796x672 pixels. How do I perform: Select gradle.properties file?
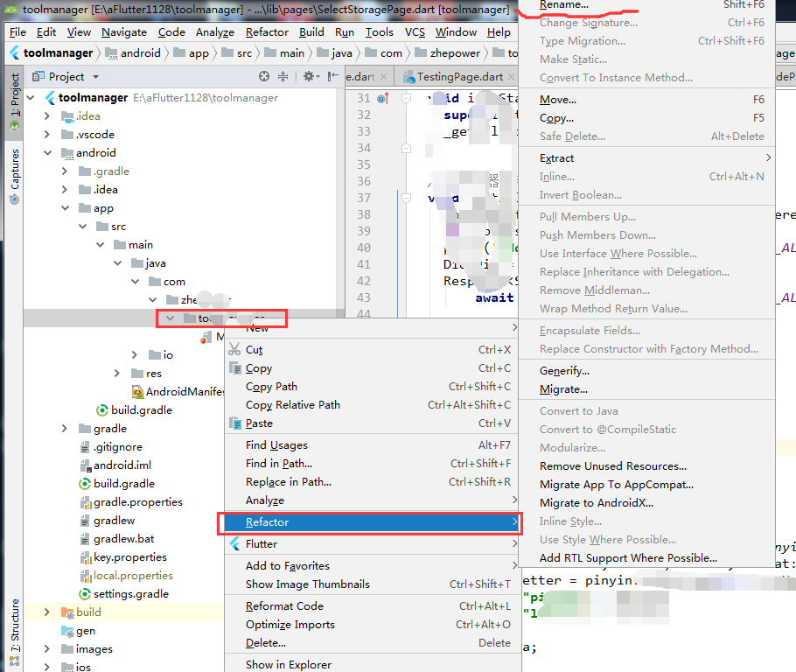(x=132, y=502)
